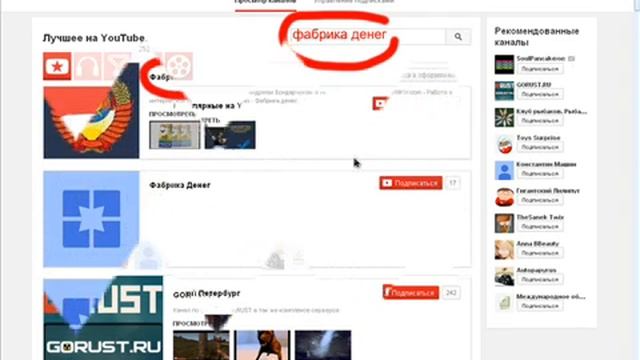
Task: Subscribe to the Toys Surprise channel
Action: [x=540, y=147]
